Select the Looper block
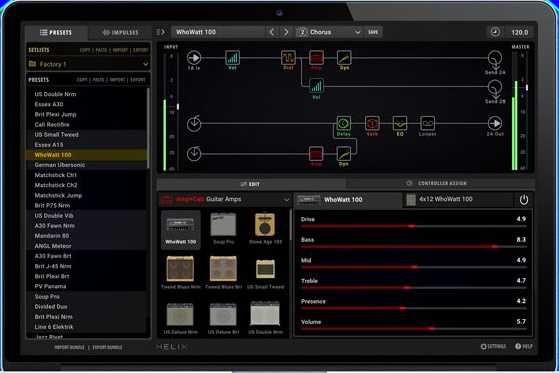 (427, 124)
